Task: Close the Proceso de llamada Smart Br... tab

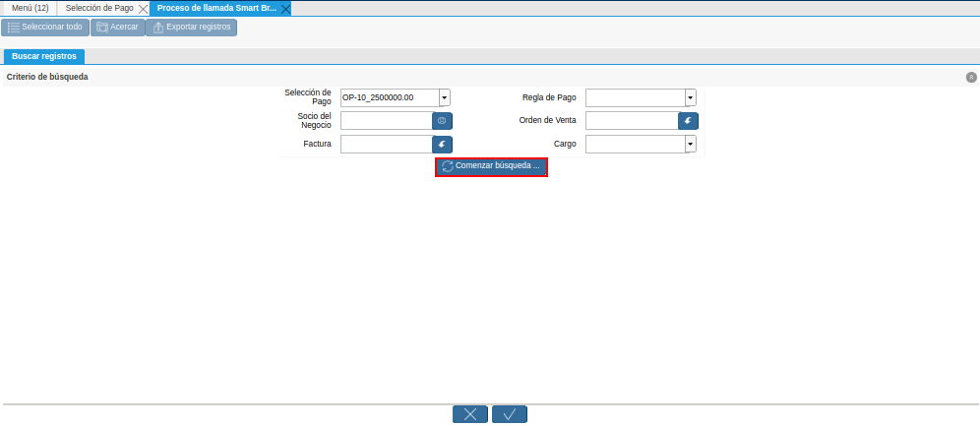Action: (285, 9)
